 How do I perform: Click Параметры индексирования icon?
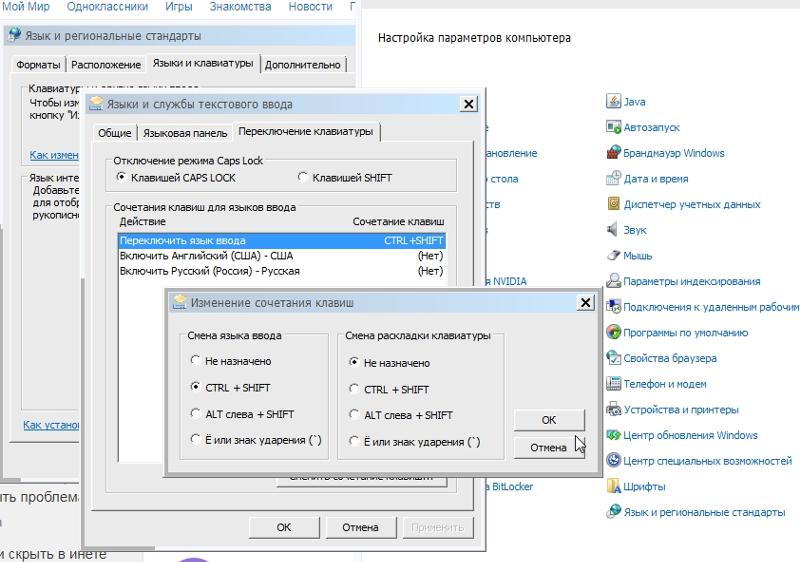click(613, 280)
